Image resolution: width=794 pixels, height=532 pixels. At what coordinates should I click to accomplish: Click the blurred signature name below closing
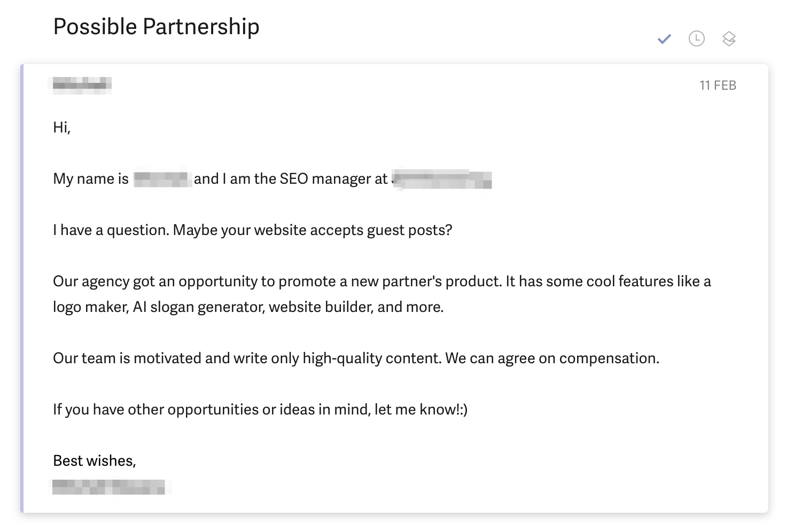click(x=109, y=487)
